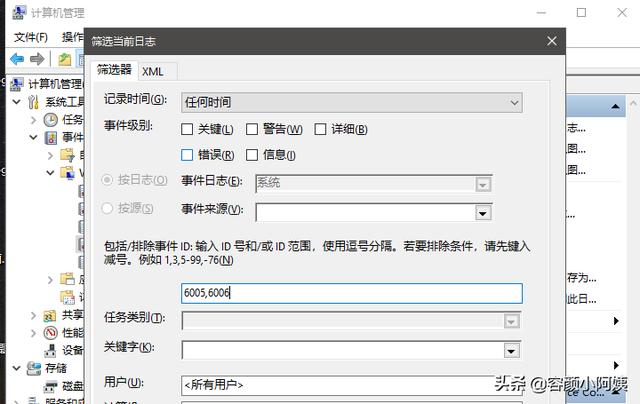Click the up-folder icon in Computer Management toolbar
Screen dimensions: 640x404
64,60
